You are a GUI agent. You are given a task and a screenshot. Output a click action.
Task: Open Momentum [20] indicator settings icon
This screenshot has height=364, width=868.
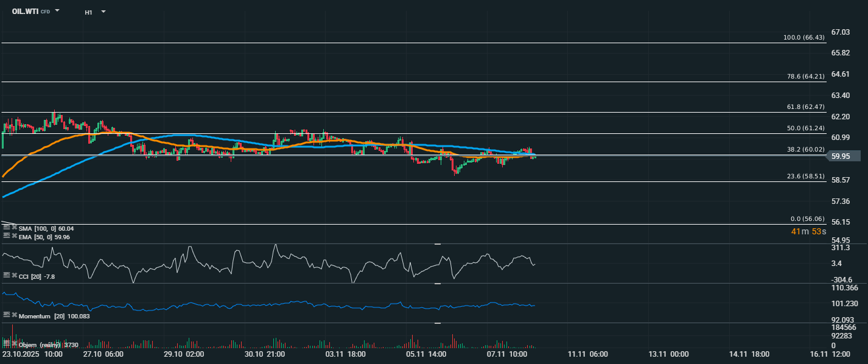[x=7, y=315]
